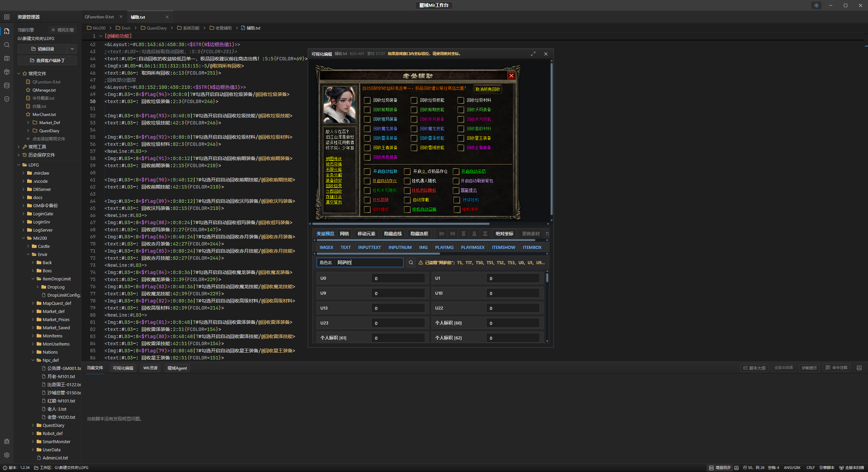868x472 pixels.
Task: Expand the 常用工具 section
Action: (x=19, y=147)
